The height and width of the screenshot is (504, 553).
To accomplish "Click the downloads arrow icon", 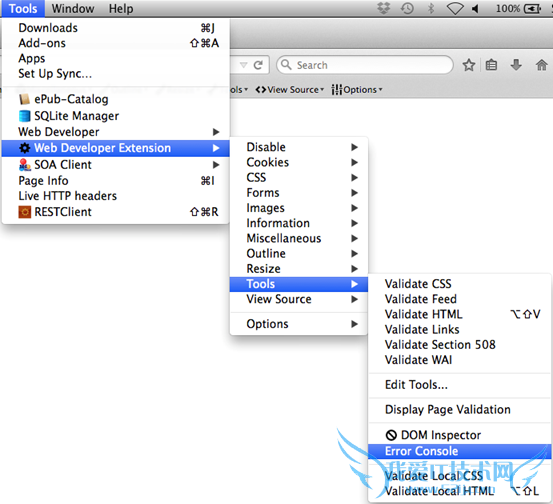I will 516,65.
